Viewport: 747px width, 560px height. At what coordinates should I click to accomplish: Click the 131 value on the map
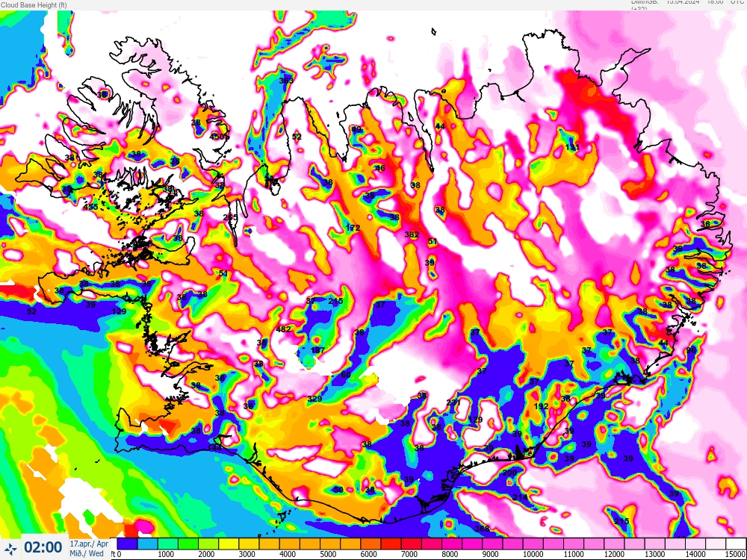pyautogui.click(x=572, y=148)
